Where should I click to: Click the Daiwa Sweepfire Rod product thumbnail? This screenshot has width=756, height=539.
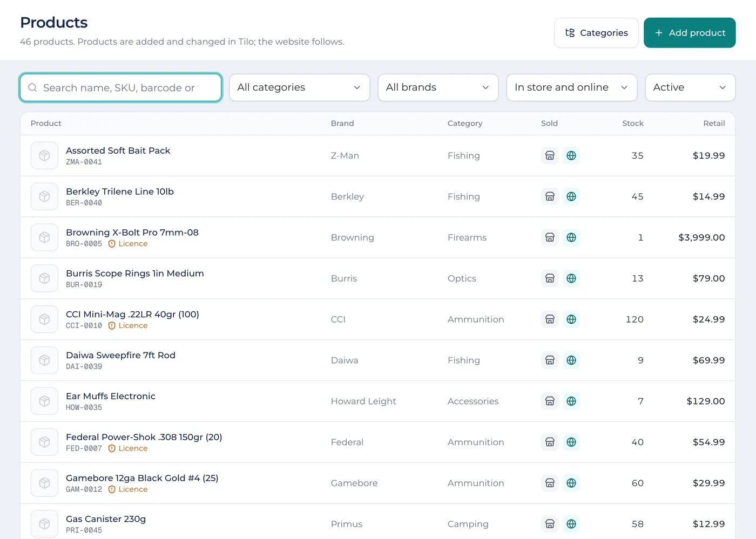pyautogui.click(x=44, y=360)
